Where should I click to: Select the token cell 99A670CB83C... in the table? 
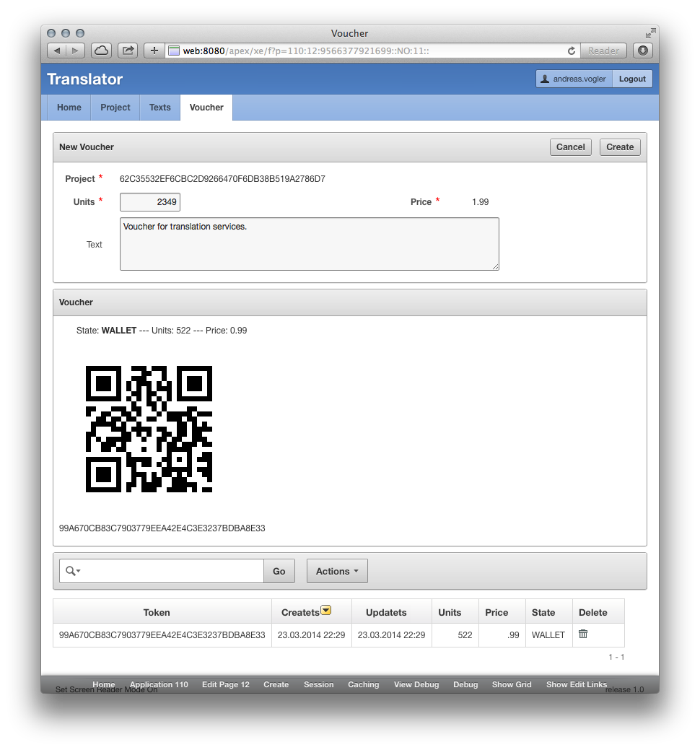(162, 635)
